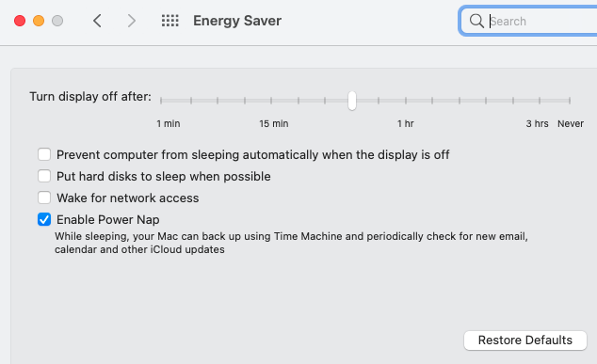The height and width of the screenshot is (364, 597).
Task: Set display off slider to 3 hrs tick
Action: point(540,101)
